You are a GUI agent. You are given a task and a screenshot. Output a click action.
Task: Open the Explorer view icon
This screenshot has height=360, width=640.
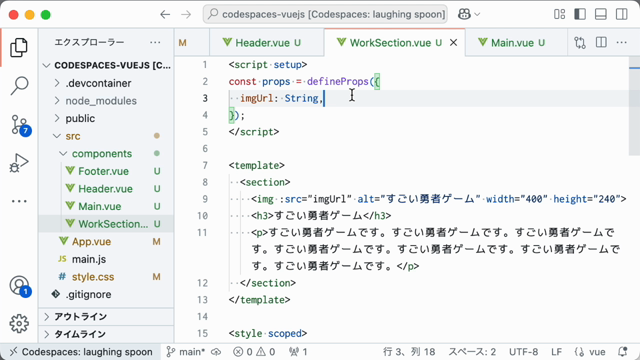[19, 48]
